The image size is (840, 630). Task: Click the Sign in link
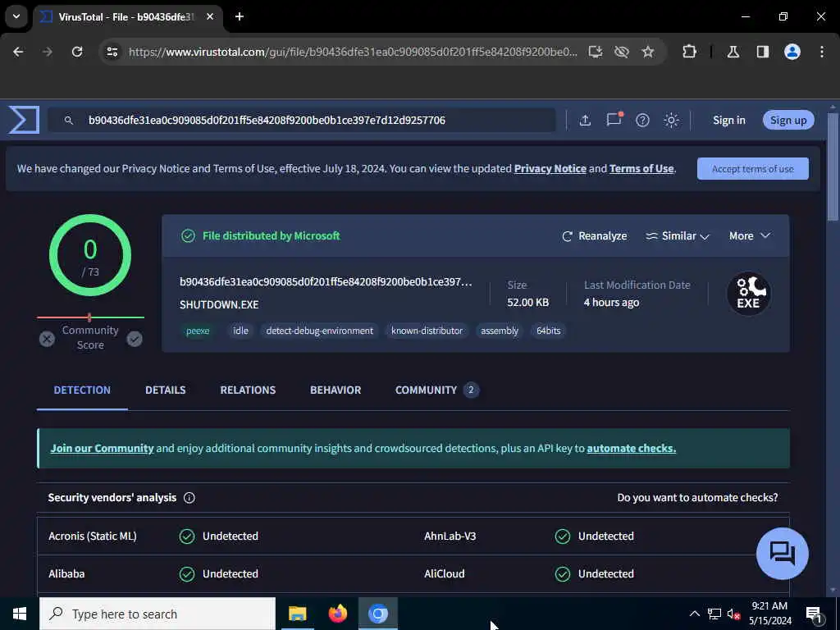[x=729, y=120]
